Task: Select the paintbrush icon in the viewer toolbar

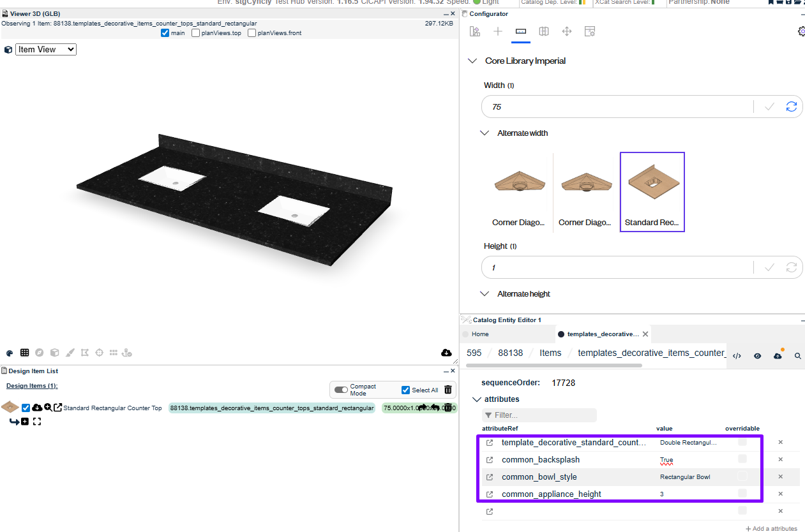Action: tap(70, 353)
